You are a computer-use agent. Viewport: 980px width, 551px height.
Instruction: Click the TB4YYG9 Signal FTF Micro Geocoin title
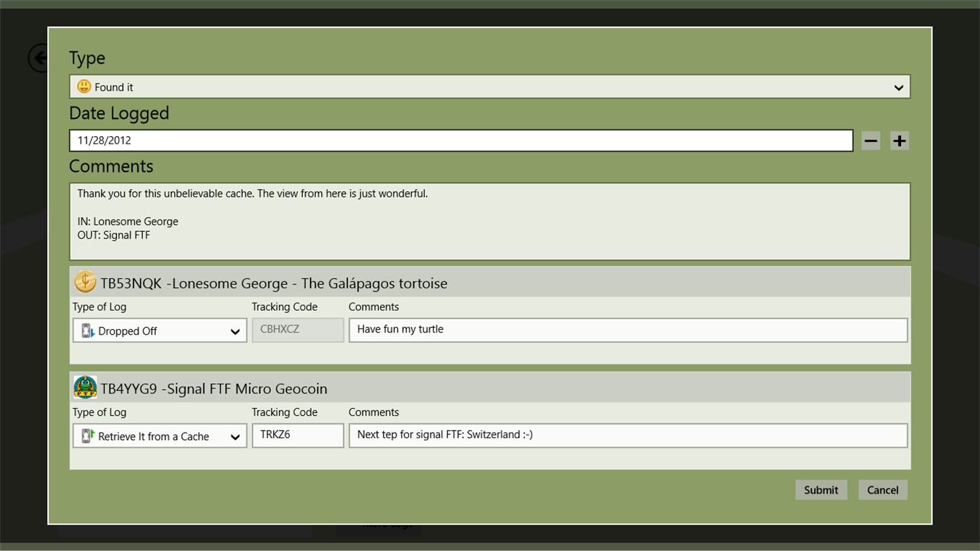coord(214,388)
